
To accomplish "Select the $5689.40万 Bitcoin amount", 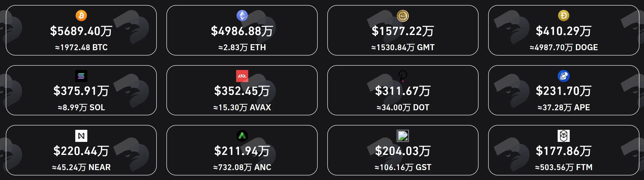I will tap(81, 31).
